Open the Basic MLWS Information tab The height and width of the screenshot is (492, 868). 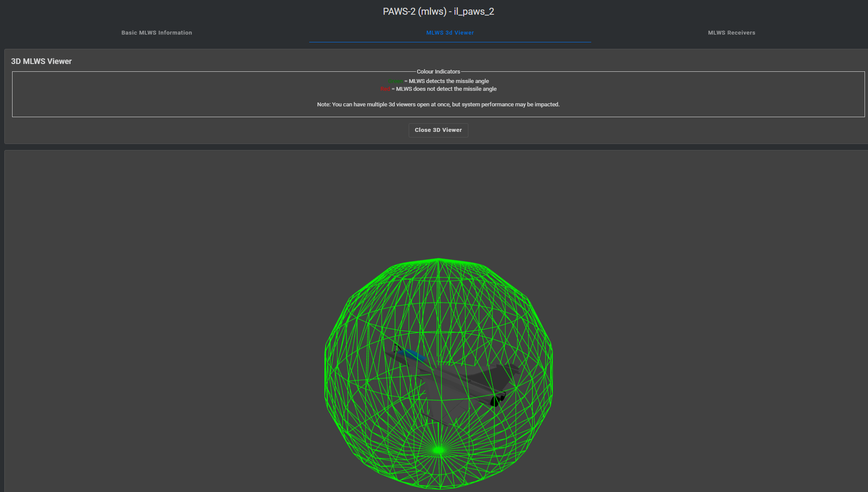coord(157,33)
